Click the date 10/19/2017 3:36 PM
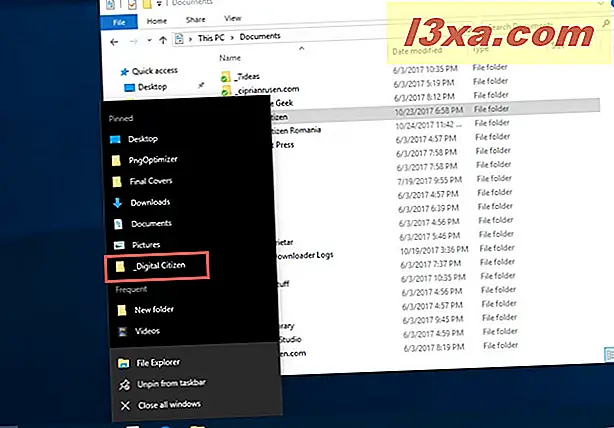The height and width of the screenshot is (428, 614). tap(434, 250)
